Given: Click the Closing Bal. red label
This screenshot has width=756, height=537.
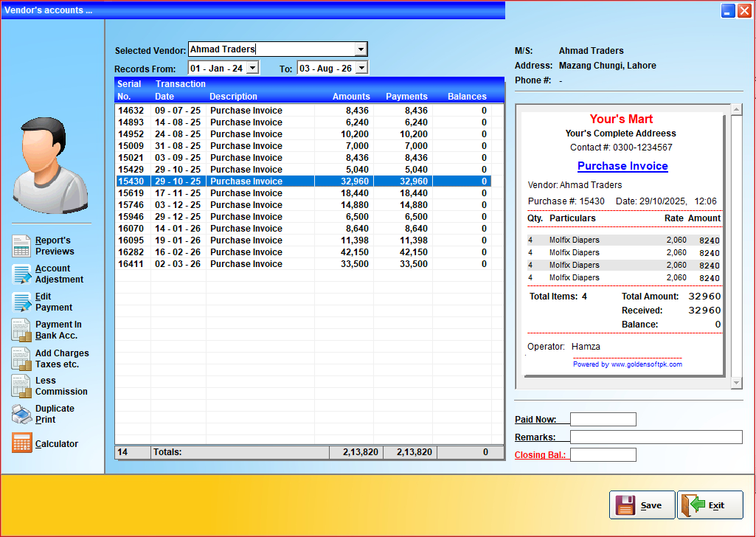Looking at the screenshot, I should pyautogui.click(x=540, y=454).
